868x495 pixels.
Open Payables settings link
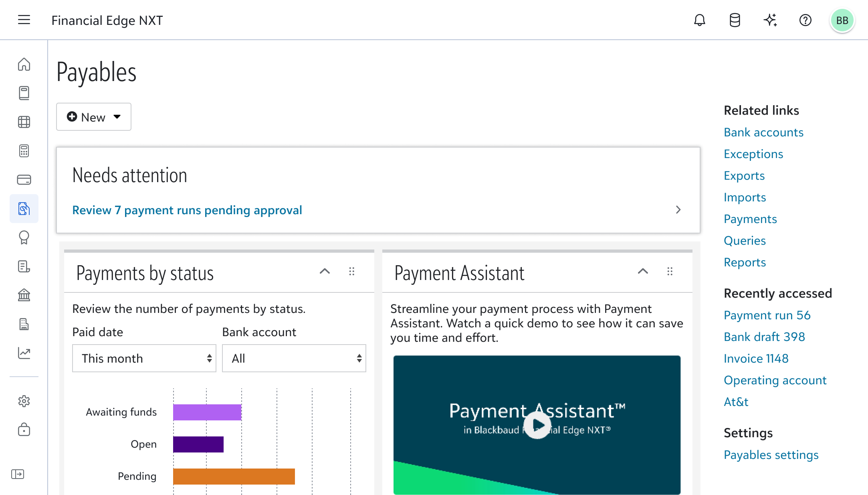771,455
